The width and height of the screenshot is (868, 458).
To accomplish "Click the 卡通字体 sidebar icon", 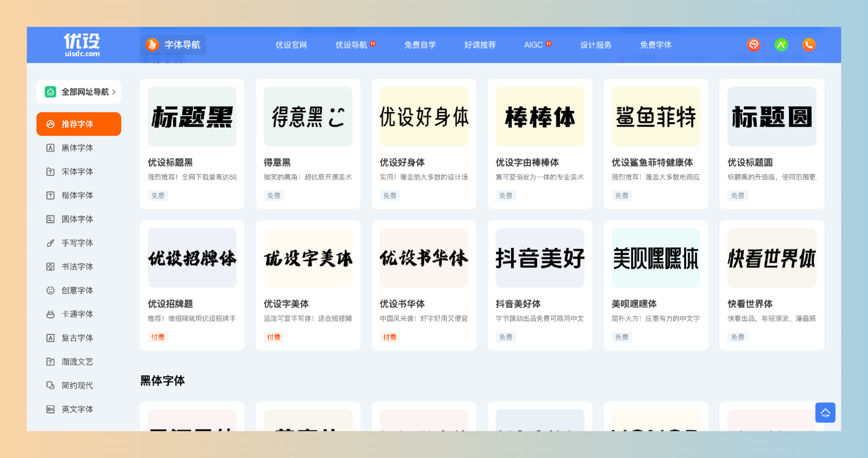I will click(x=51, y=314).
